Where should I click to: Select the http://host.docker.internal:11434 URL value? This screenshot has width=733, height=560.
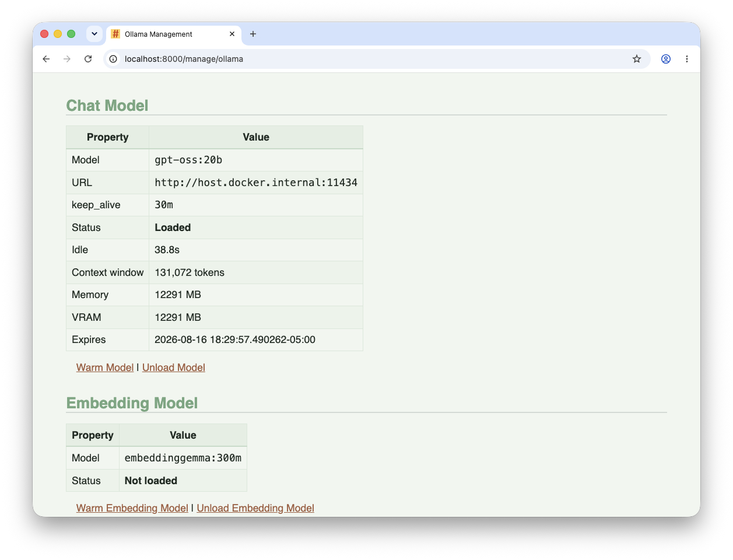click(x=256, y=183)
